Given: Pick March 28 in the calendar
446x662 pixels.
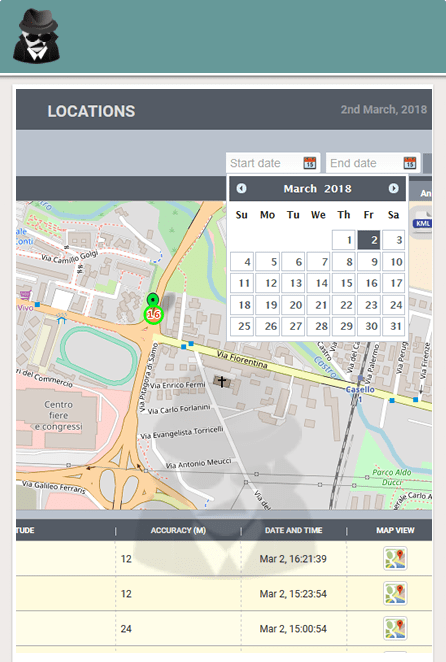Looking at the screenshot, I should point(318,326).
